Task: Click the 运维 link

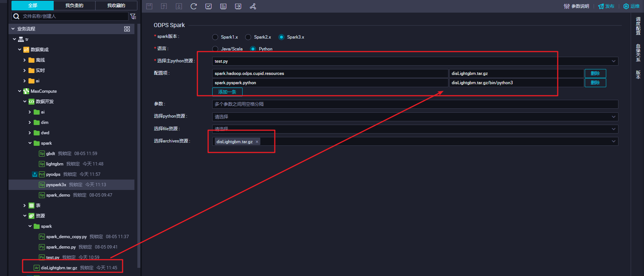Action: tap(635, 6)
